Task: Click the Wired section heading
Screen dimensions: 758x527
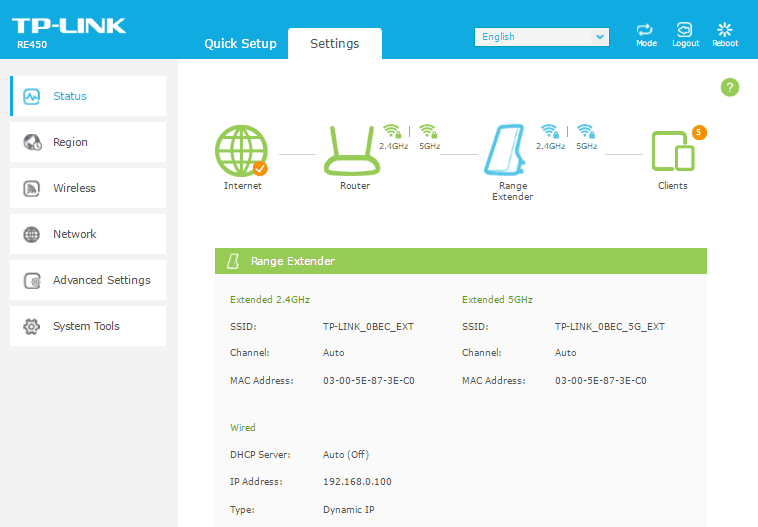Action: [x=243, y=428]
